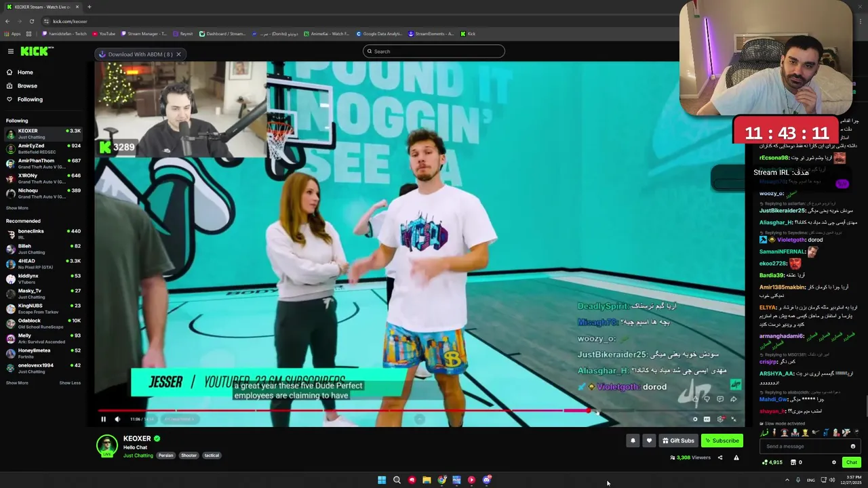The image size is (868, 488).
Task: Open Masky_Tv recommended channel
Action: (43, 293)
